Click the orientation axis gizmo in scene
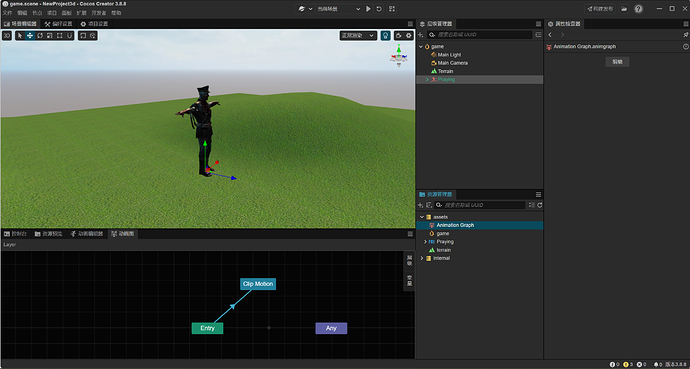This screenshot has width=690, height=369. [399, 56]
